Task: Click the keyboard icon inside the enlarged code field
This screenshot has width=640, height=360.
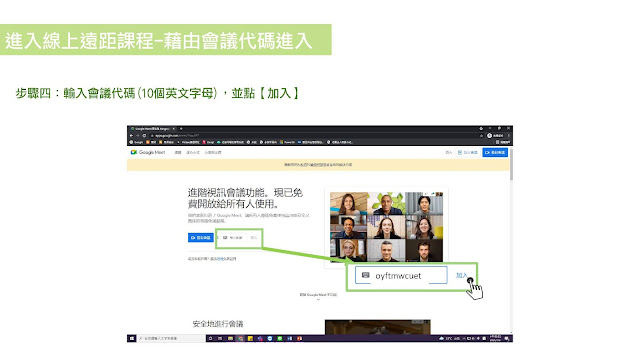Action: [x=366, y=275]
